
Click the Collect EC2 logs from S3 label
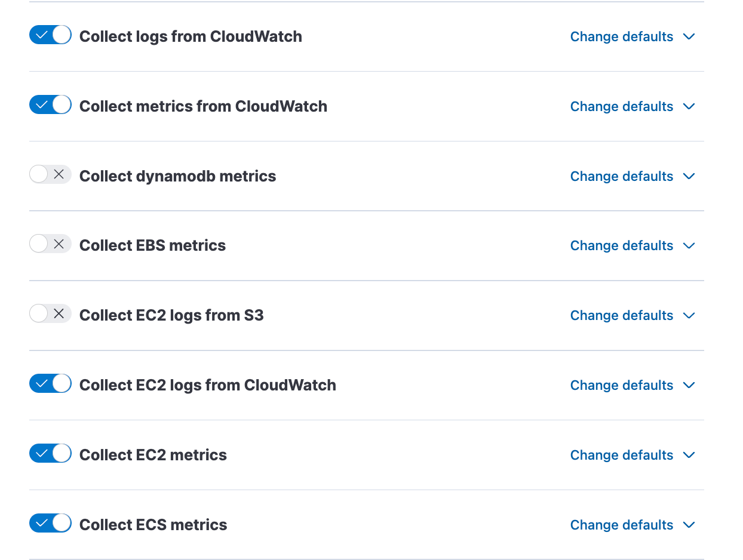pyautogui.click(x=171, y=315)
